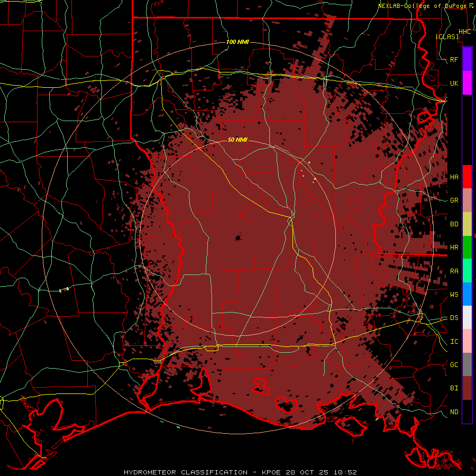Screen dimensions: 476x476
Task: Click the [CLAS] legend header
Action: point(447,36)
